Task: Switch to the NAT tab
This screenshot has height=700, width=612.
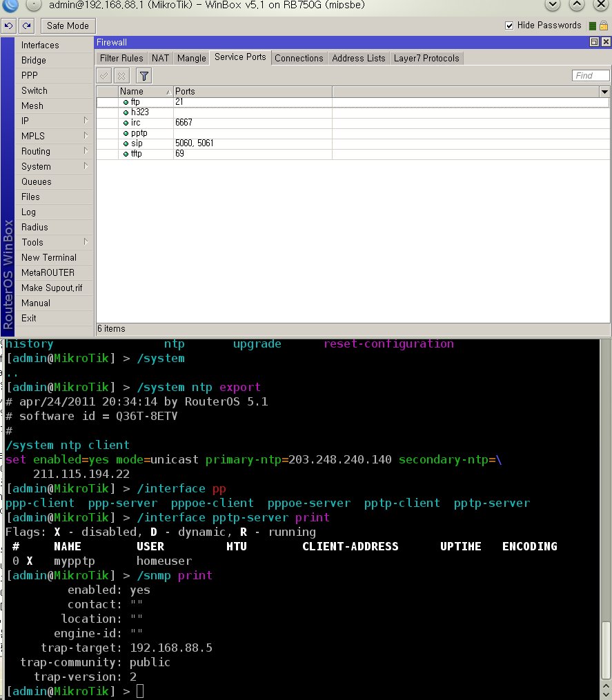Action: pyautogui.click(x=160, y=58)
